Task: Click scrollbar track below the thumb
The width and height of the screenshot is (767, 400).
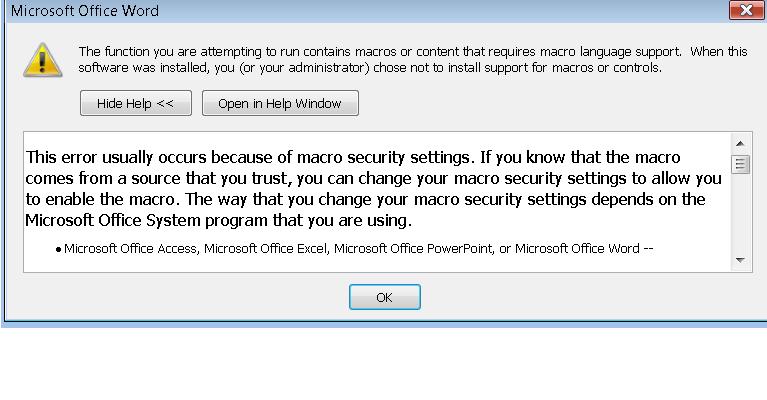Action: (x=740, y=213)
